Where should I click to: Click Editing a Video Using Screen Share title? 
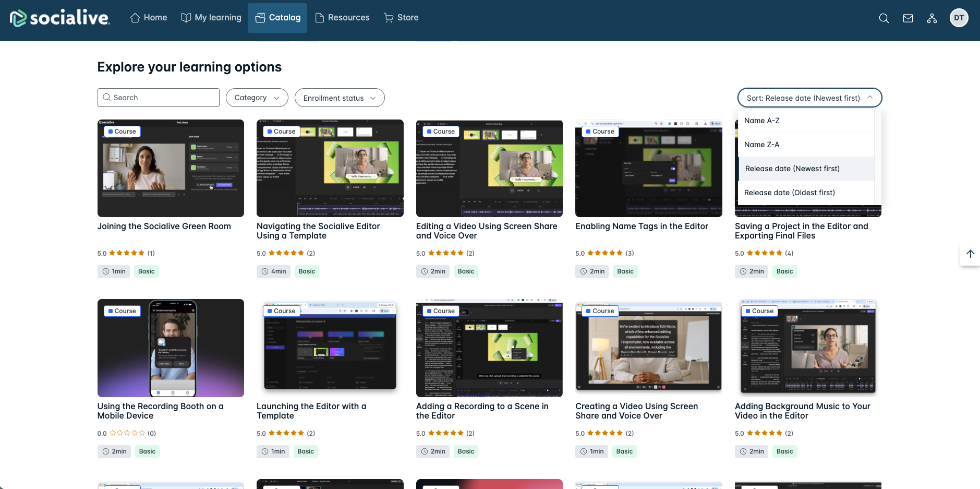[487, 231]
